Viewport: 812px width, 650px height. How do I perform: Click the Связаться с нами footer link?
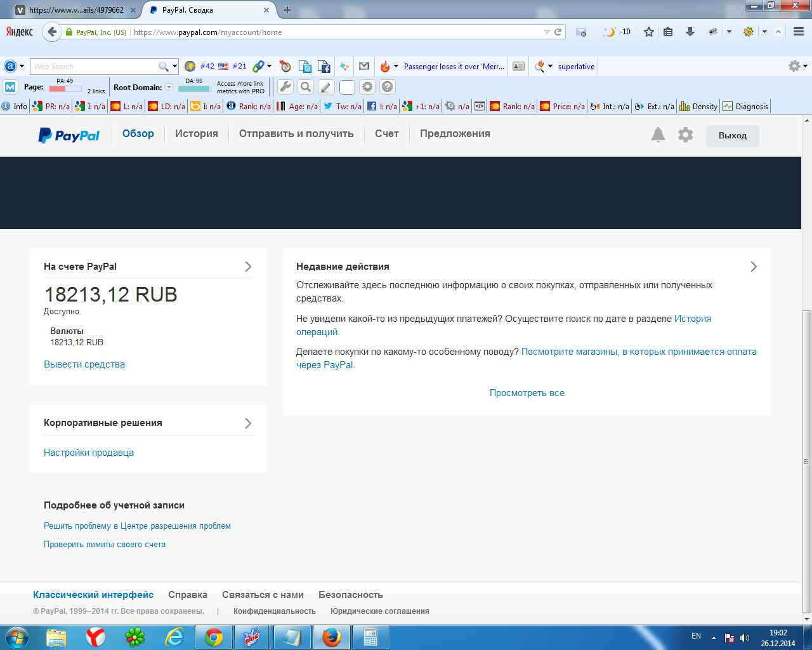pyautogui.click(x=263, y=595)
